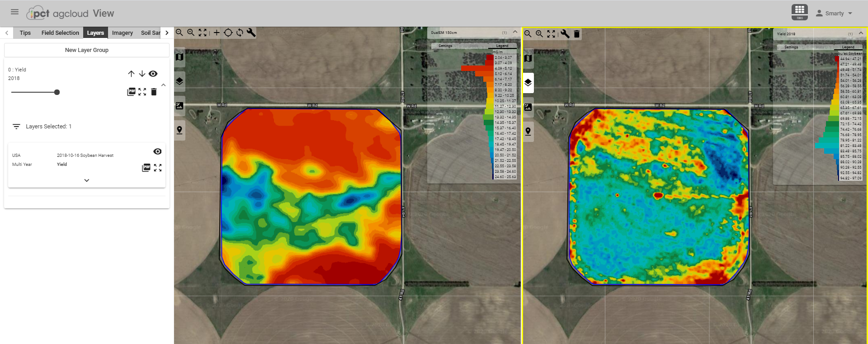Open the Soil Sampling tab
The height and width of the screenshot is (344, 868).
click(151, 33)
